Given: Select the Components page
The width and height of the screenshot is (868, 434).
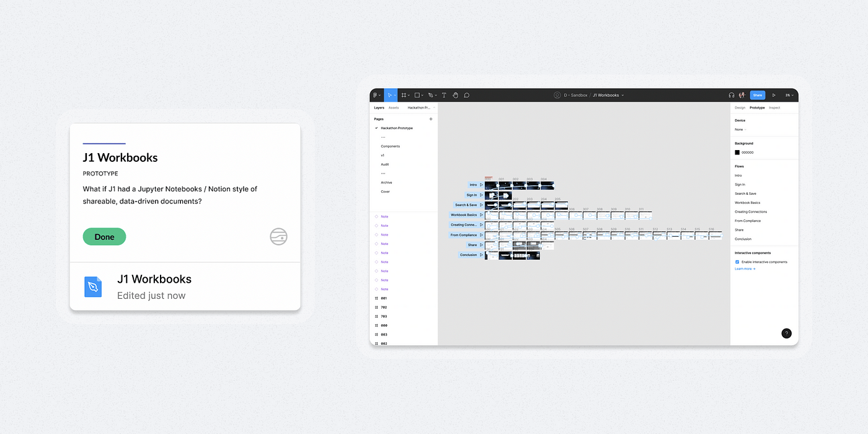Looking at the screenshot, I should pos(391,146).
